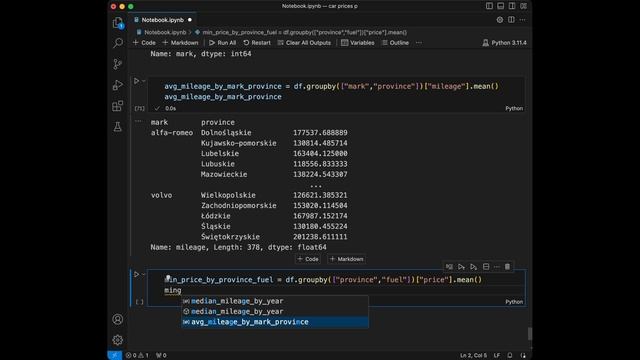Select the Notebook.ipynb editor tab
Image resolution: width=640 pixels, height=360 pixels.
(163, 20)
